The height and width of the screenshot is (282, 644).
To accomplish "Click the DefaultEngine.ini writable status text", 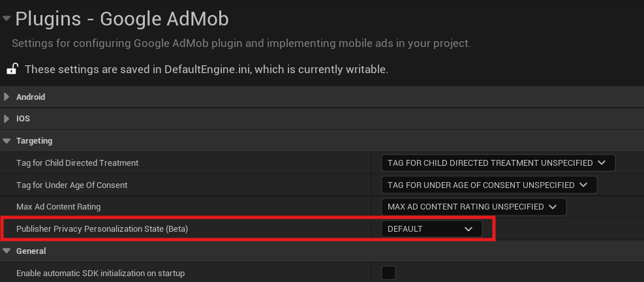I will tap(206, 69).
